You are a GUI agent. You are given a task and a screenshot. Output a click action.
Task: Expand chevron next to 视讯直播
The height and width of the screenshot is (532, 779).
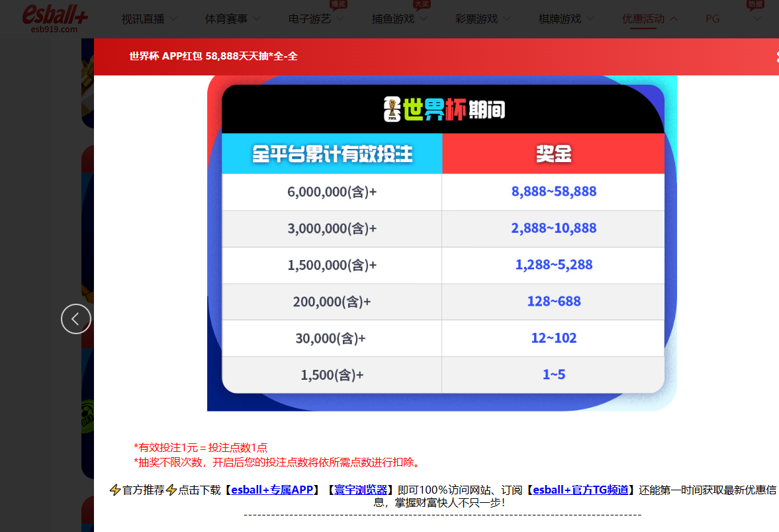tap(173, 19)
